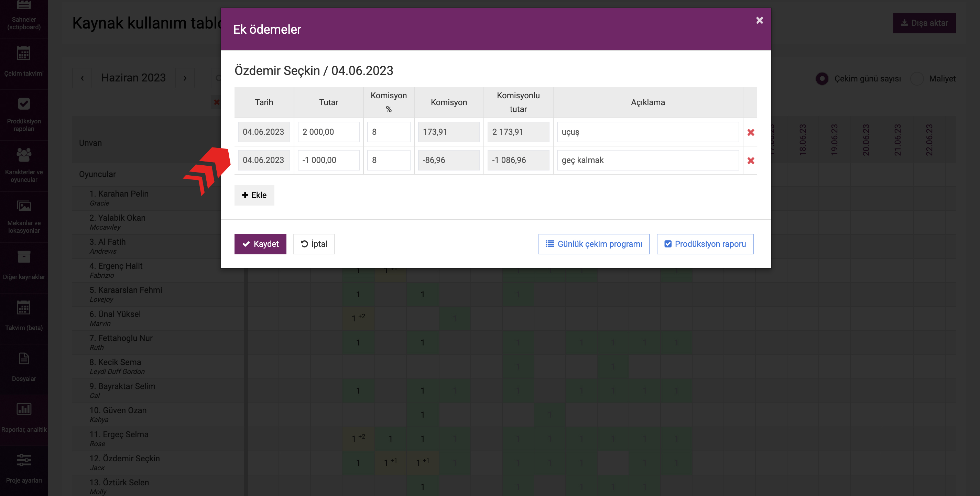
Task: Open Raporlar, analitik chart icon
Action: pos(24,409)
